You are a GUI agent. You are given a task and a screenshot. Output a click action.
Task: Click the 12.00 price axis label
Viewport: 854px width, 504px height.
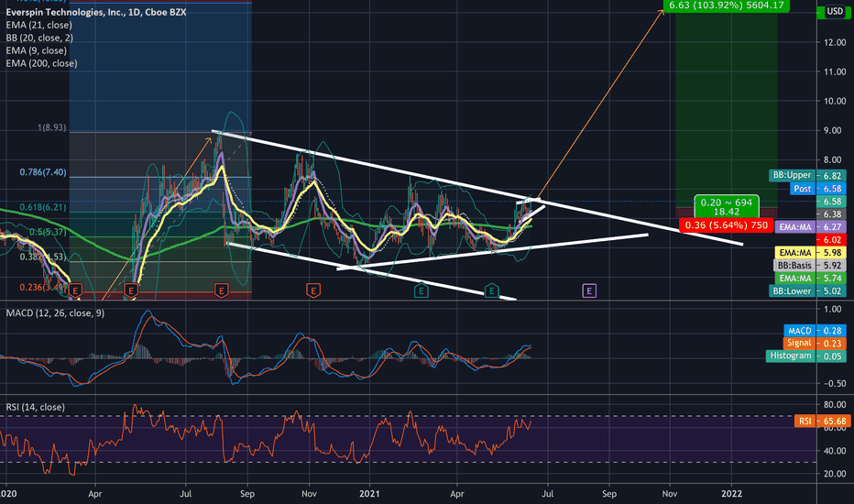[835, 42]
